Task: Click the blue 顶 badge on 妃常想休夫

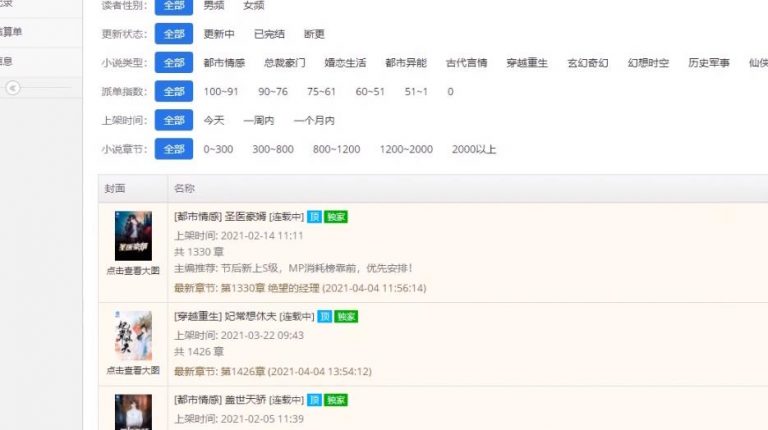Action: click(325, 316)
